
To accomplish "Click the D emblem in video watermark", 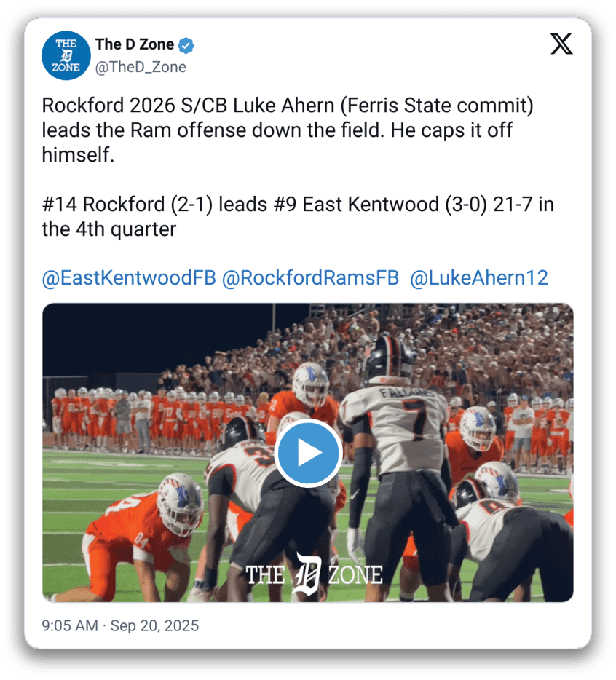I will pyautogui.click(x=307, y=573).
